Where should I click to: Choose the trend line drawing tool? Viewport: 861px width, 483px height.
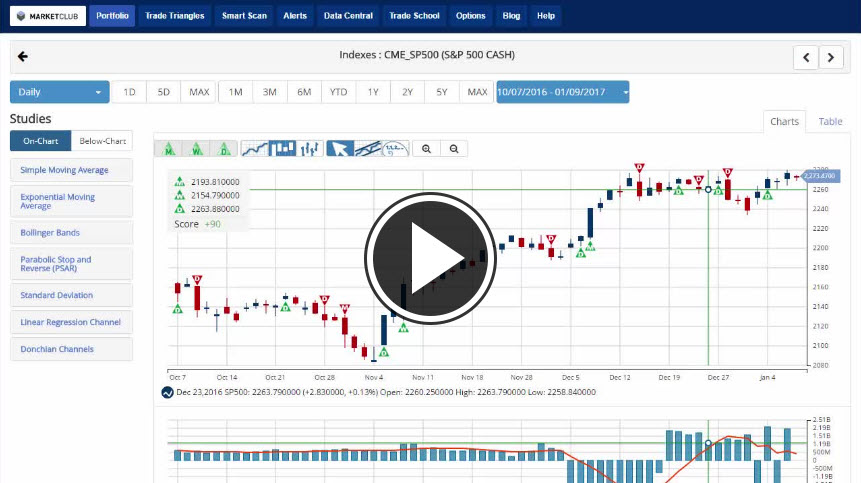368,149
